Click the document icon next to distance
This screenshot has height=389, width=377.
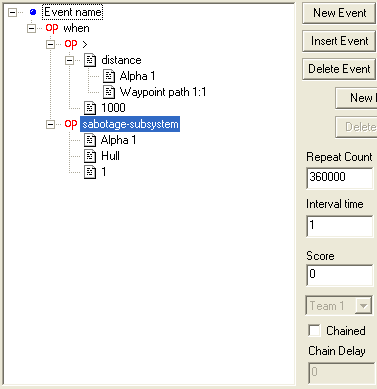click(90, 60)
